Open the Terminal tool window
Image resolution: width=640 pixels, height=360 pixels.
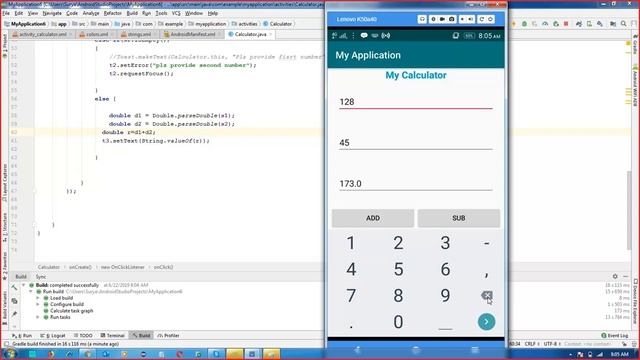[112, 336]
